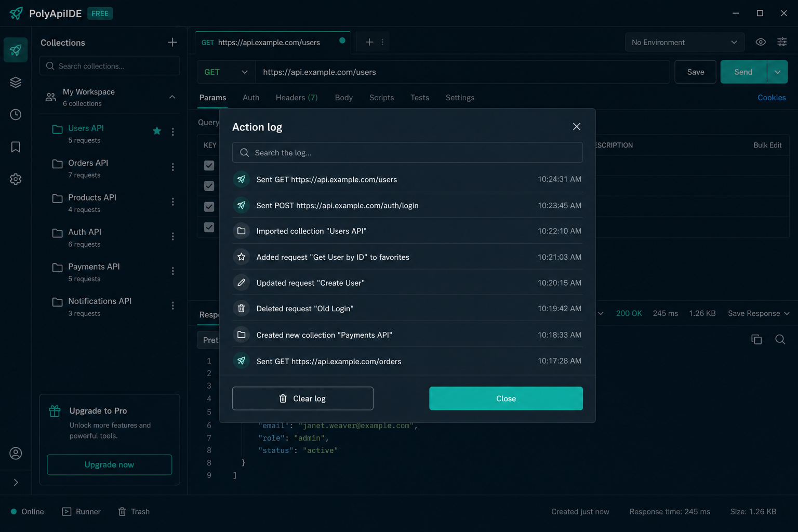The width and height of the screenshot is (798, 532).
Task: Open the bookmarks sidebar icon
Action: click(x=16, y=147)
